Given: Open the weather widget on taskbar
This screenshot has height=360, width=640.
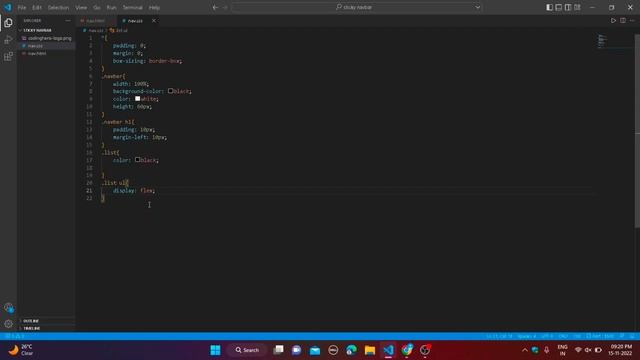Looking at the screenshot, I should (20, 350).
